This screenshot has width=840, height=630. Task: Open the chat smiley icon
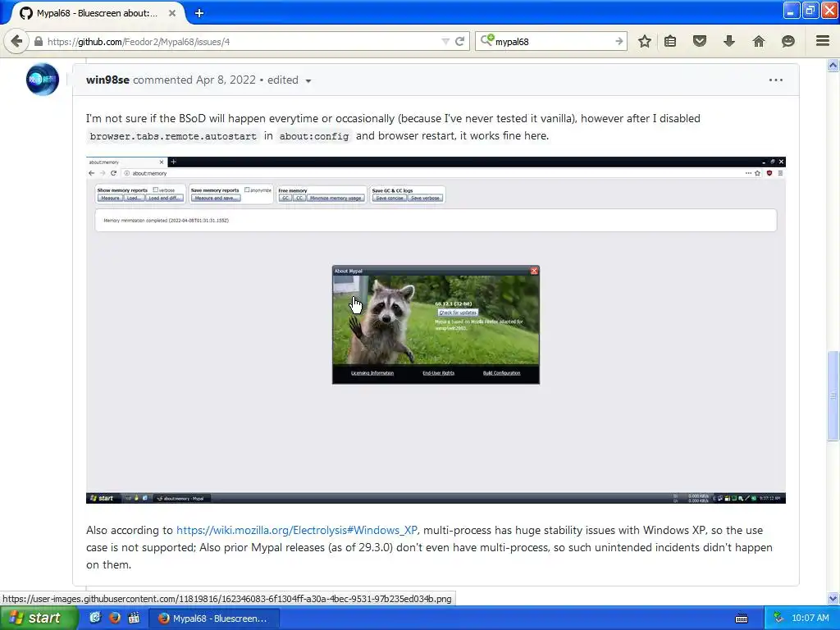(788, 41)
